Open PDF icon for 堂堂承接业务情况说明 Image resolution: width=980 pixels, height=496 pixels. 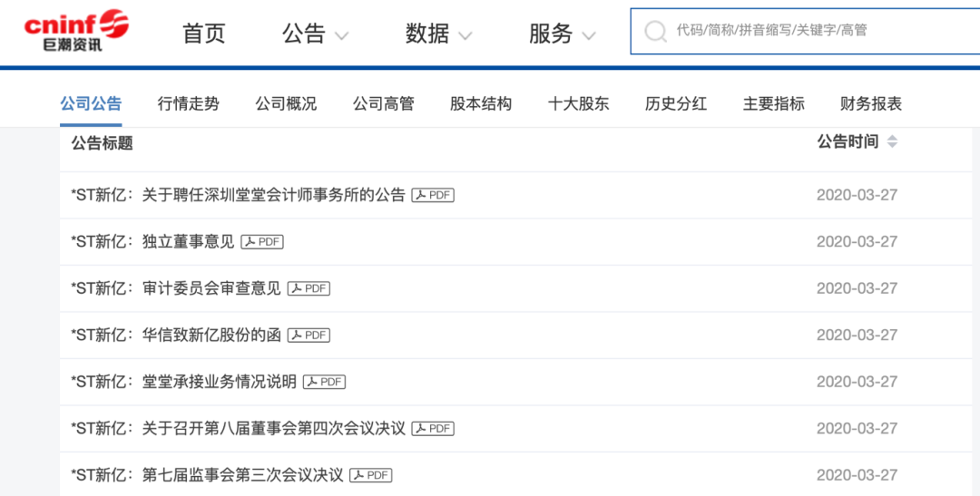click(324, 382)
